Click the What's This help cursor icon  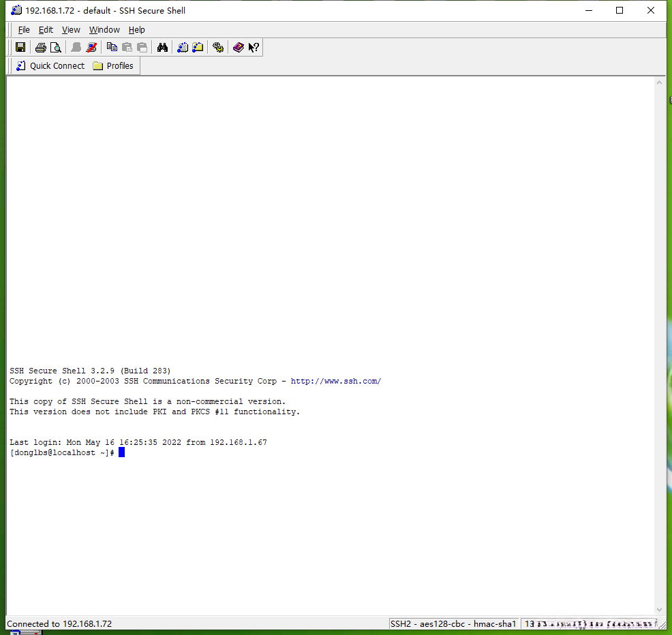[x=254, y=47]
